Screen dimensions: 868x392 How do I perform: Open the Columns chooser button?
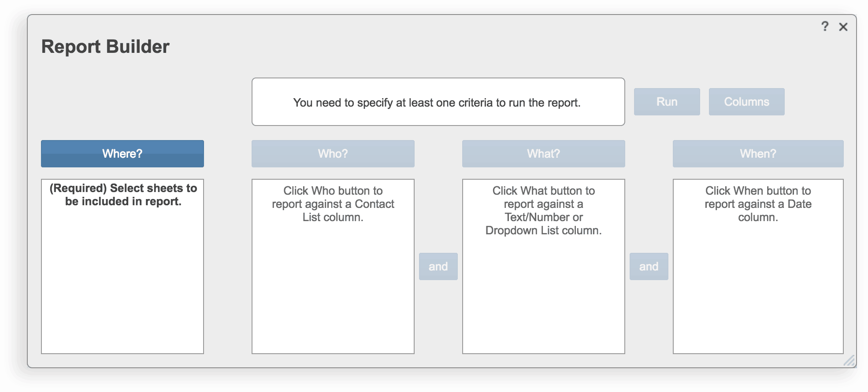tap(746, 102)
